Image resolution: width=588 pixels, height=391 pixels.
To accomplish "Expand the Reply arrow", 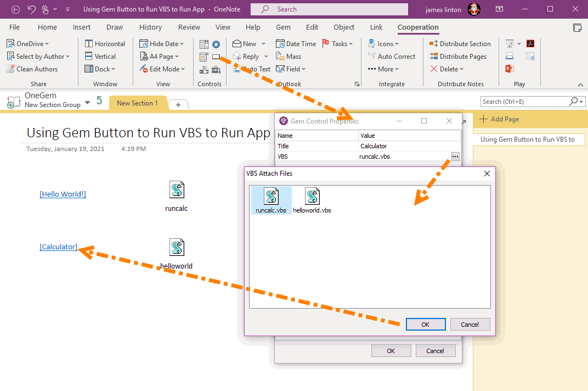I will 266,57.
